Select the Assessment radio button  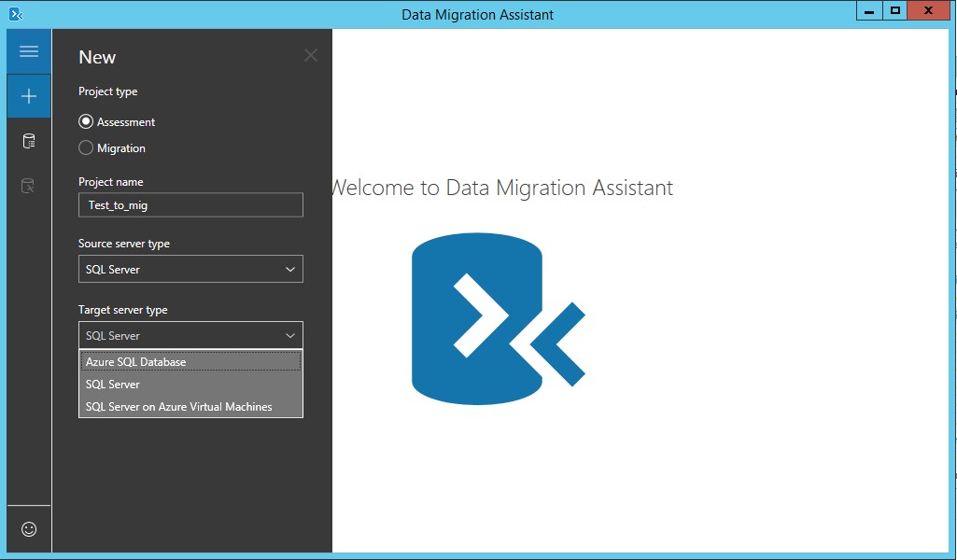[86, 121]
